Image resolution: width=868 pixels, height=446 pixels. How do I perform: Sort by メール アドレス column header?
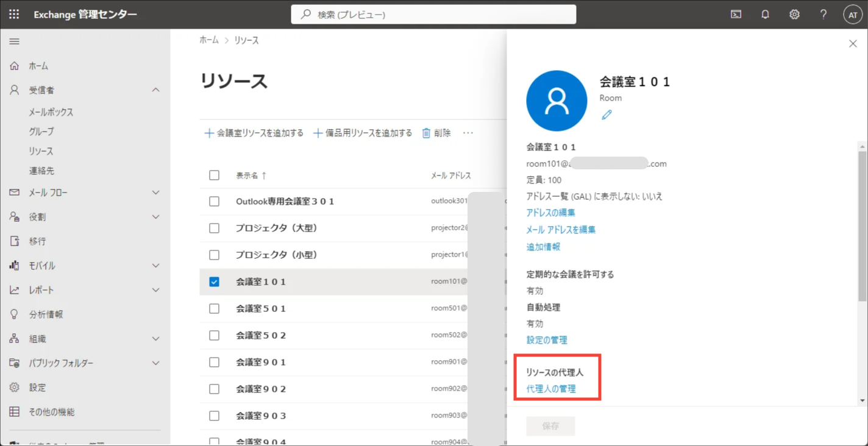pos(451,175)
